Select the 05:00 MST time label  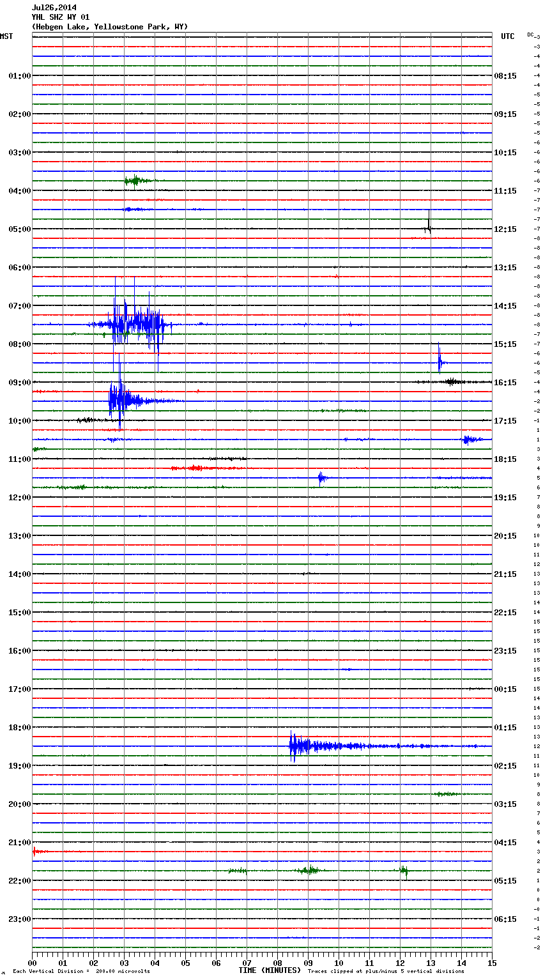[x=19, y=229]
